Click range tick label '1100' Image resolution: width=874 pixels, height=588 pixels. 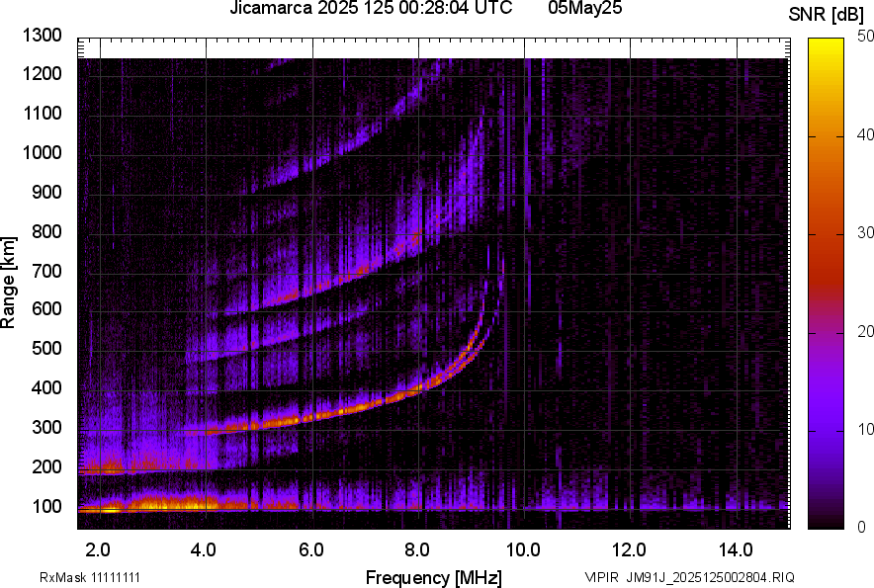click(x=42, y=113)
